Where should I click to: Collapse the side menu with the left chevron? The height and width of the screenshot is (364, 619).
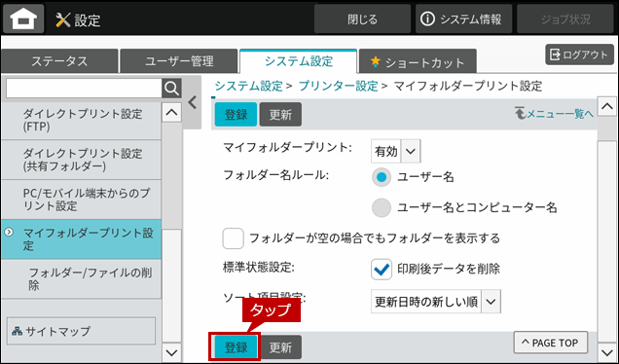(x=193, y=102)
